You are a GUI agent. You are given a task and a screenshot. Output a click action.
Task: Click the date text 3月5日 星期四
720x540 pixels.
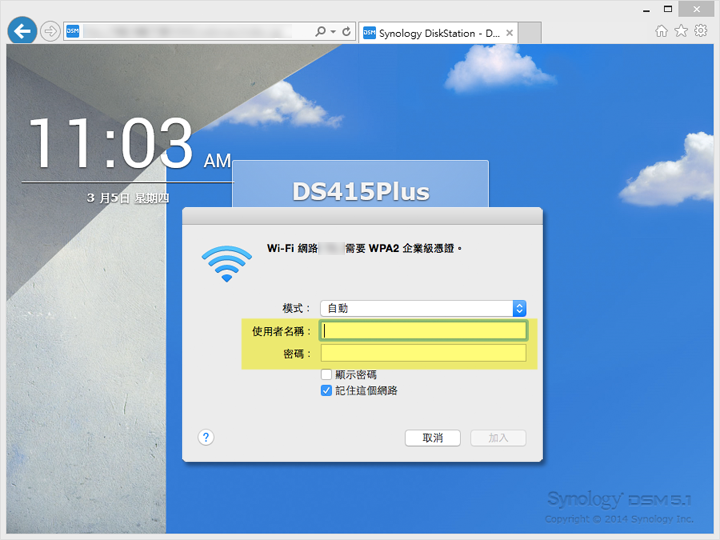[128, 198]
